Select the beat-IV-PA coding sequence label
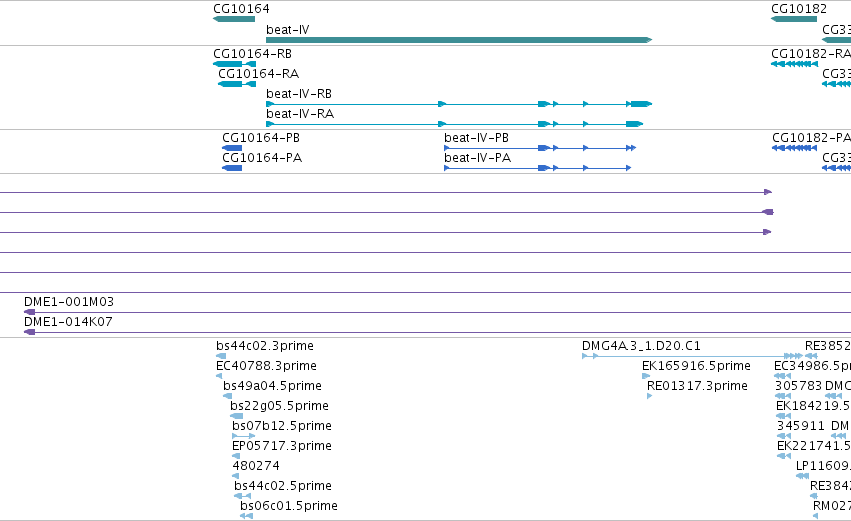The height and width of the screenshot is (521, 851). [x=477, y=158]
